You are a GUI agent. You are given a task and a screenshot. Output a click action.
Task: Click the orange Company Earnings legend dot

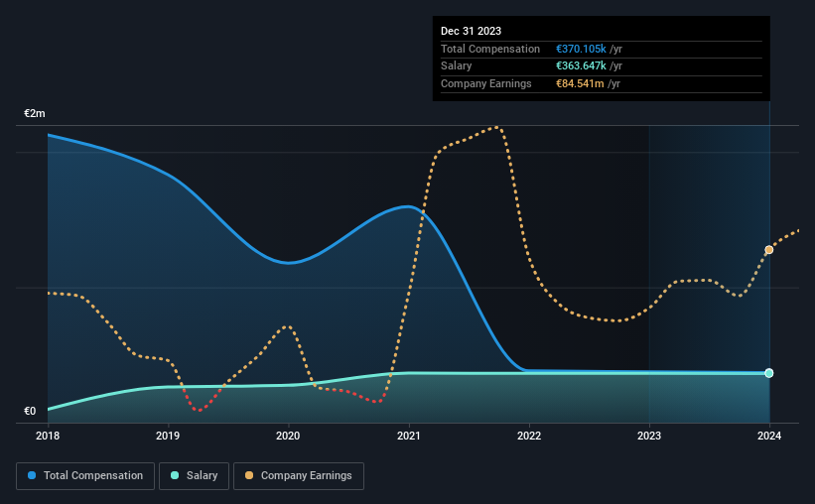click(x=249, y=475)
